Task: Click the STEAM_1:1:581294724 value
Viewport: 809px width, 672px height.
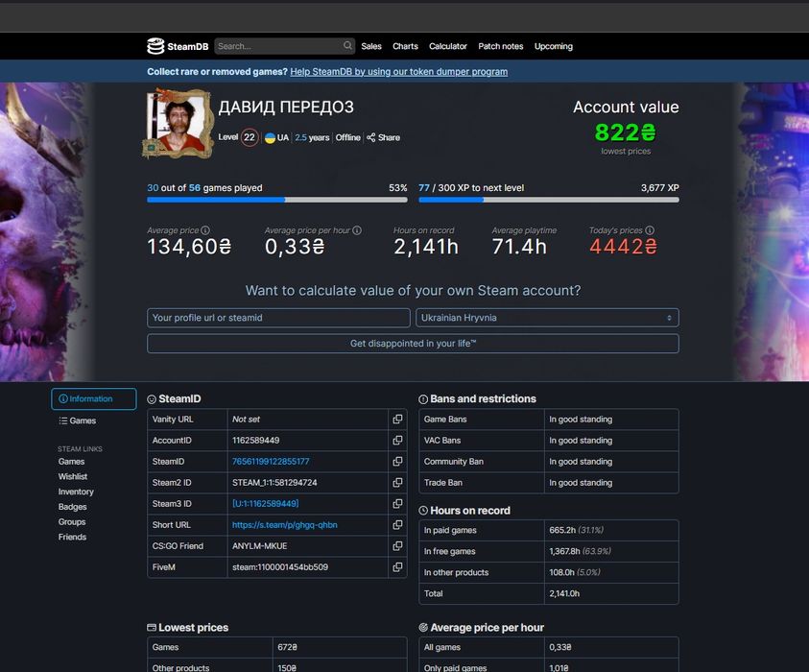Action: [274, 483]
